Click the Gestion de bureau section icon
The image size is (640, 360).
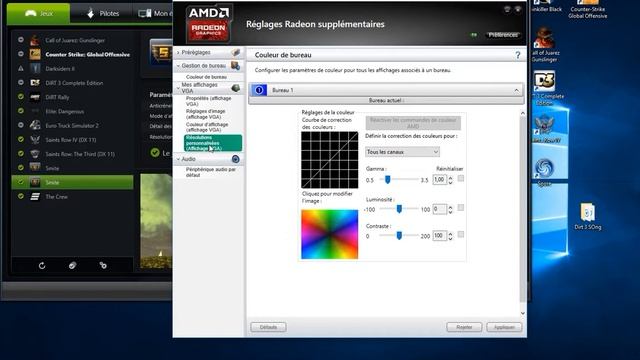pyautogui.click(x=236, y=65)
